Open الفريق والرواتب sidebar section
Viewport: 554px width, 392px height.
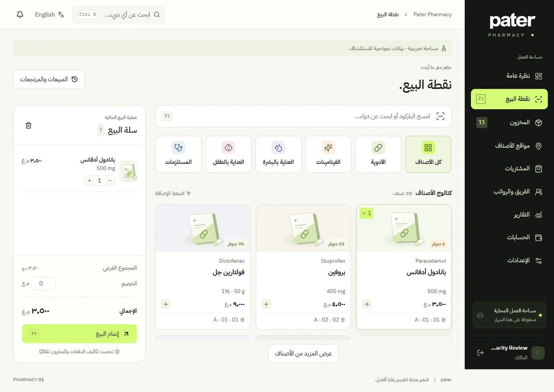pos(509,192)
